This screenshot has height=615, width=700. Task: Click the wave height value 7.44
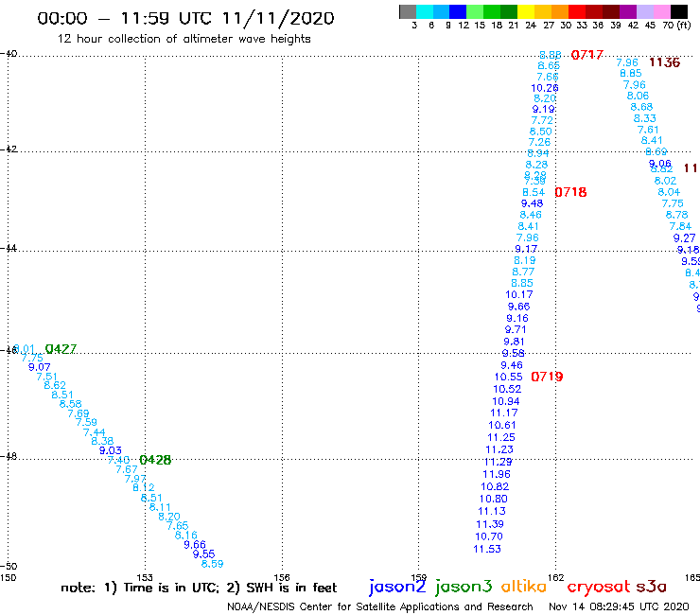95,432
